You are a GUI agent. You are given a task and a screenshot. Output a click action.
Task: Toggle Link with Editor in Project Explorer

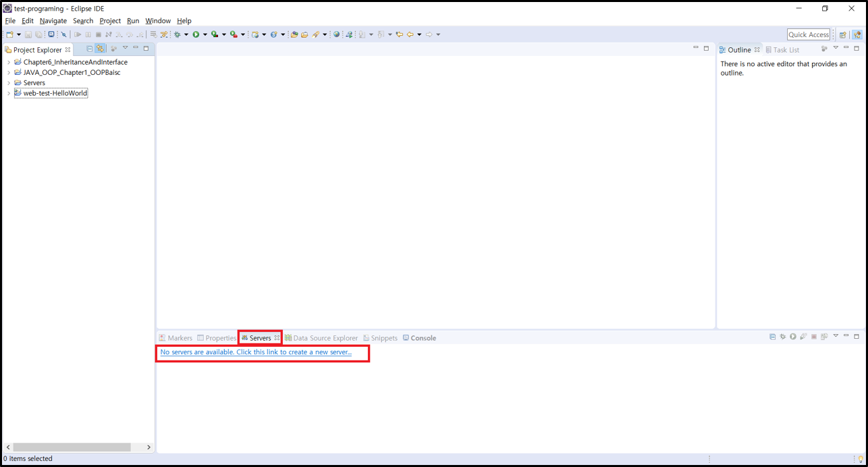[100, 49]
